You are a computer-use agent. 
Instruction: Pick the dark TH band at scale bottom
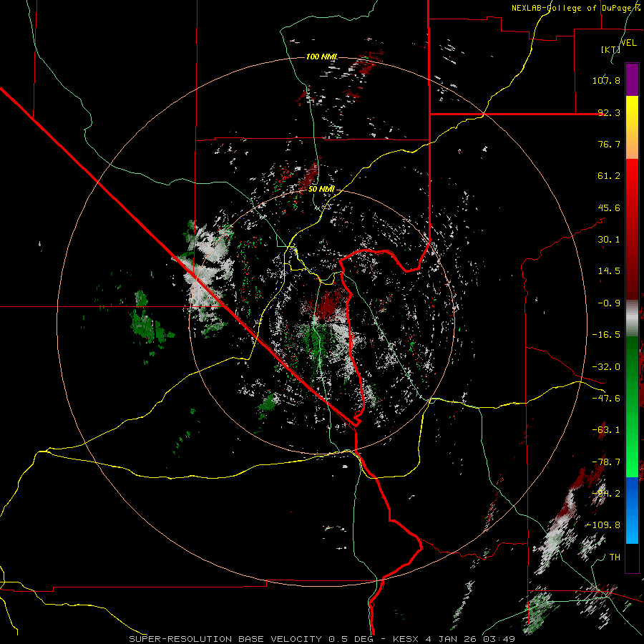tap(632, 557)
